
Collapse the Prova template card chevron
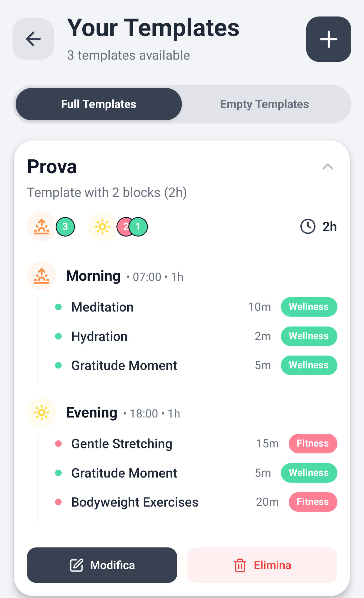(328, 166)
